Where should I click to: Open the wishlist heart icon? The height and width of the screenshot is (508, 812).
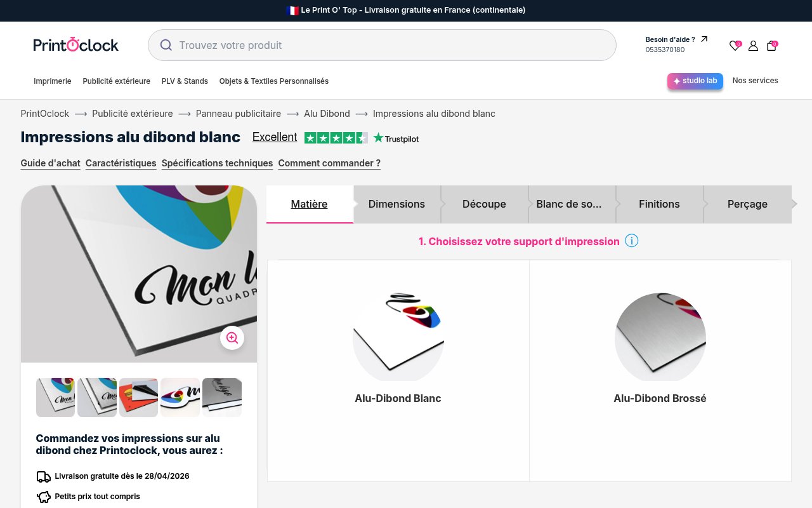(735, 46)
